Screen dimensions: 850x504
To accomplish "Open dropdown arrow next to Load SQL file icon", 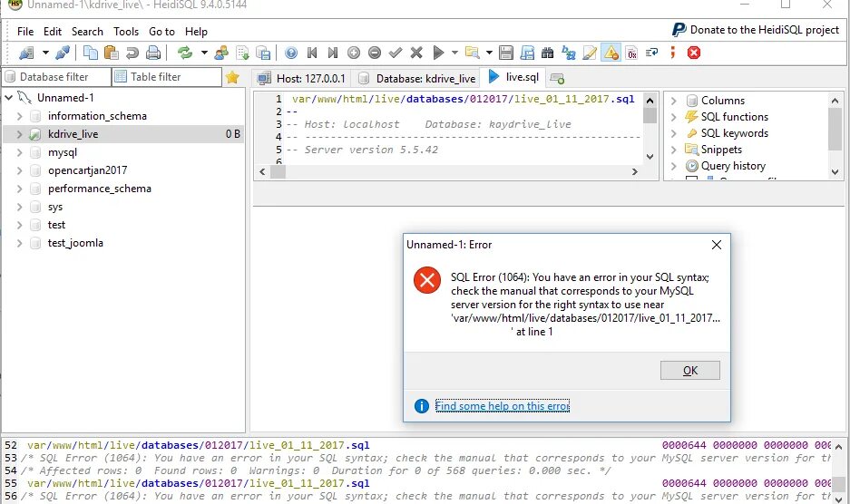I will click(489, 53).
